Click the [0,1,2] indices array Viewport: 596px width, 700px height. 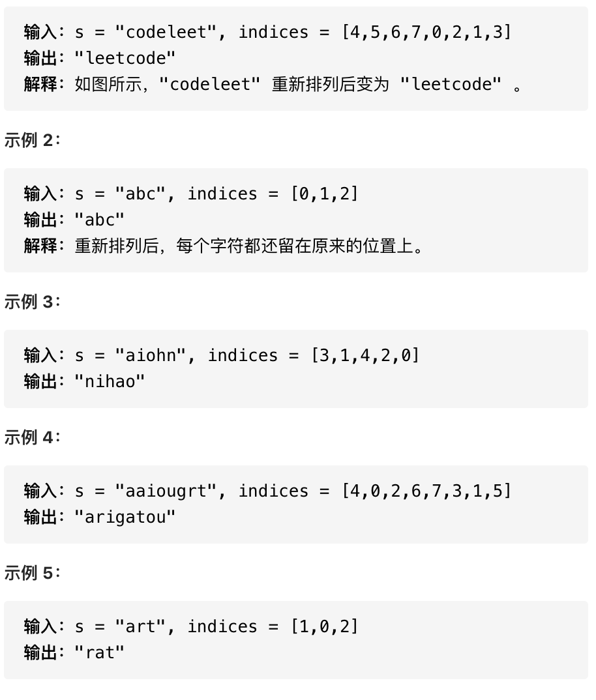coord(325,194)
